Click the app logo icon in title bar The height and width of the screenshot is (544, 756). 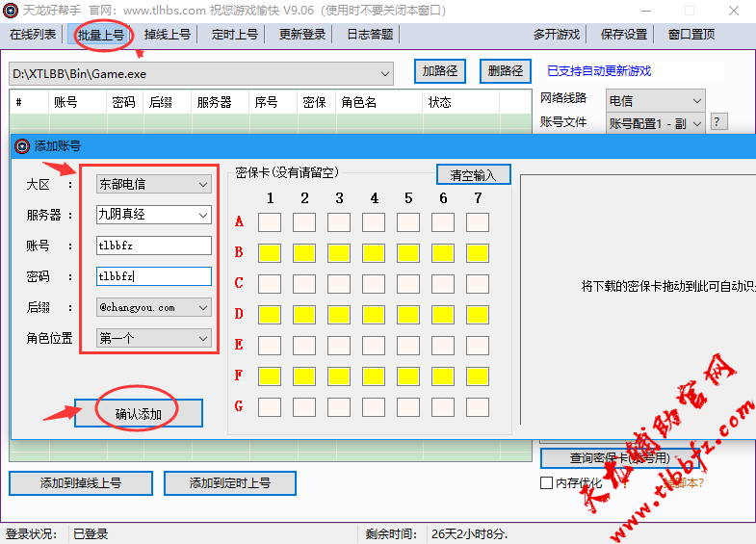pyautogui.click(x=11, y=11)
